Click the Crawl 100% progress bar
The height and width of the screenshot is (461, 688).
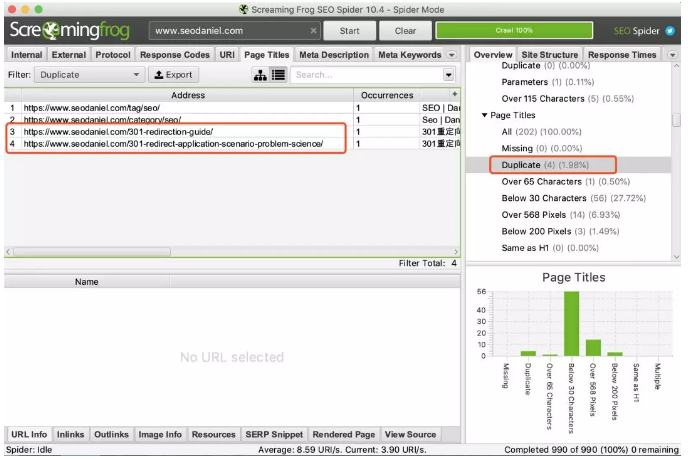[514, 31]
